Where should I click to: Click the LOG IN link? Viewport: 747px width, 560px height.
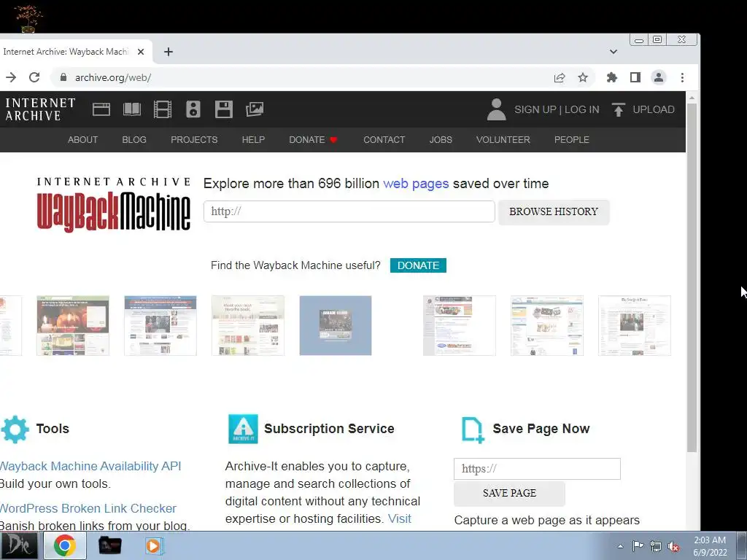pyautogui.click(x=581, y=109)
